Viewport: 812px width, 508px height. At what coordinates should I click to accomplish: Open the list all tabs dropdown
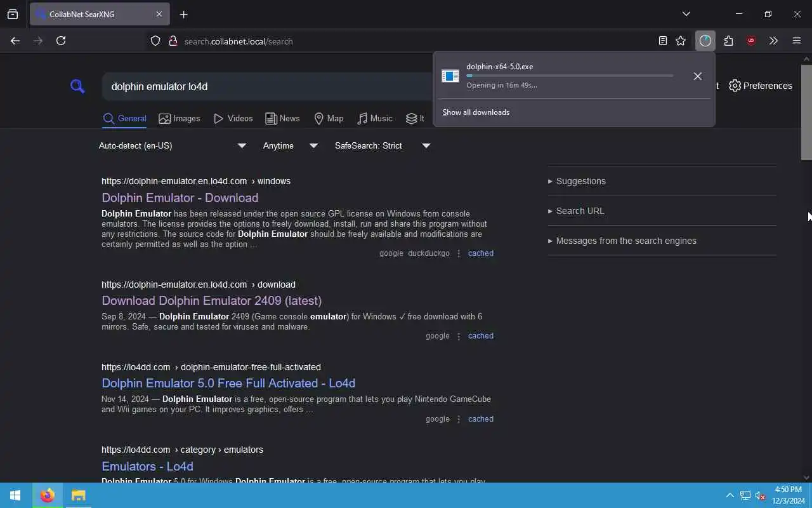coord(686,14)
